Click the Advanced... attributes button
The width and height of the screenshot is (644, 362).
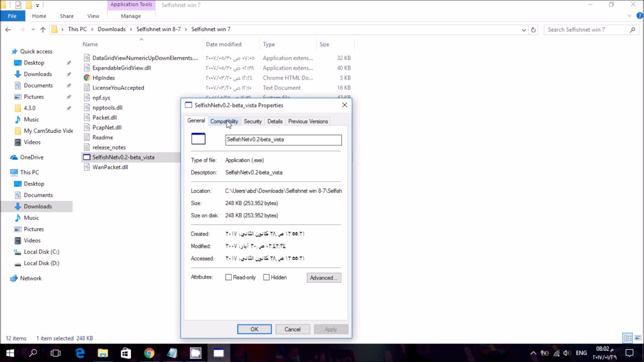(x=324, y=278)
